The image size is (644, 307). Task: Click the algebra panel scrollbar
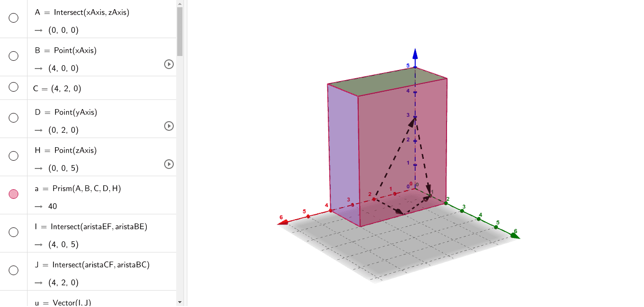click(x=179, y=29)
